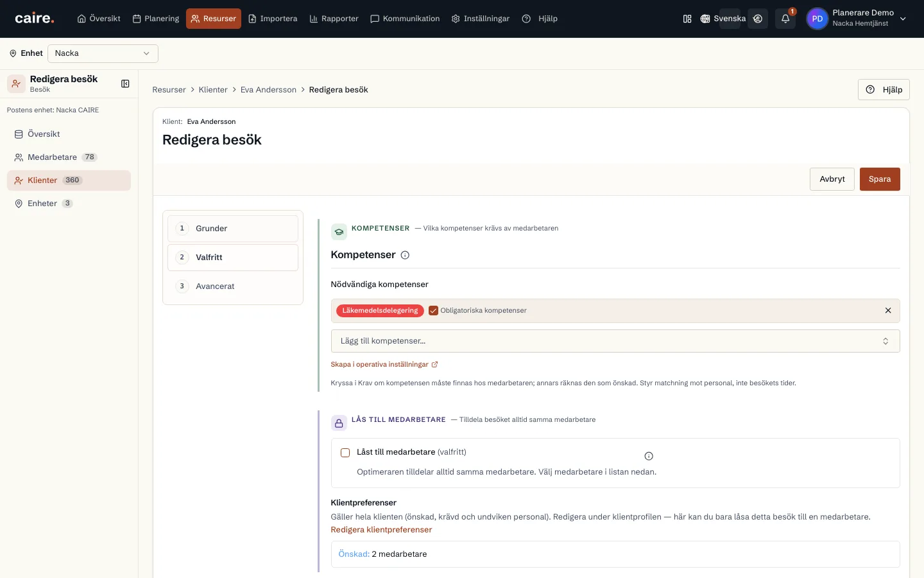Toggle Obligatoriska kompetenser checkbox
The image size is (924, 578).
434,311
